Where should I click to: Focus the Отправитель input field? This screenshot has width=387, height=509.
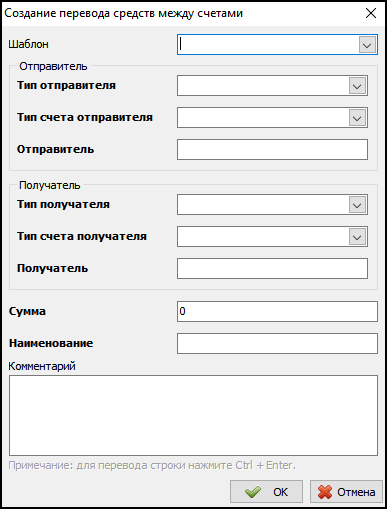pyautogui.click(x=272, y=150)
